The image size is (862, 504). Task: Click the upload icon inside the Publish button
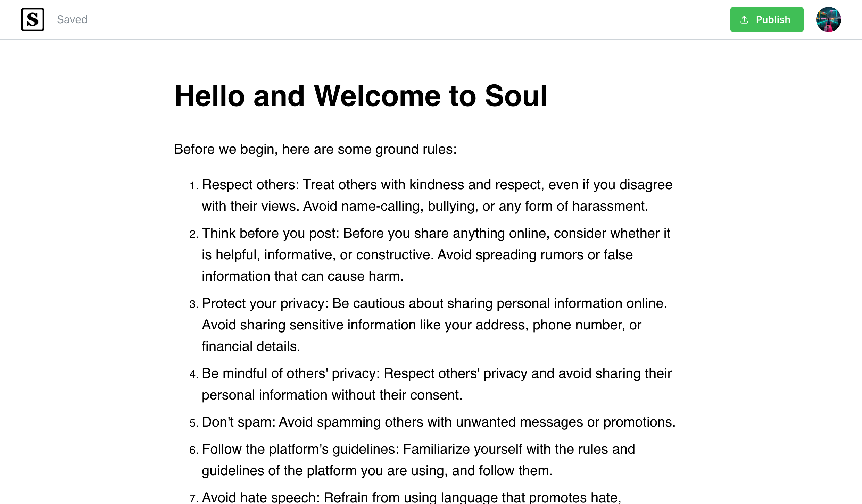744,19
